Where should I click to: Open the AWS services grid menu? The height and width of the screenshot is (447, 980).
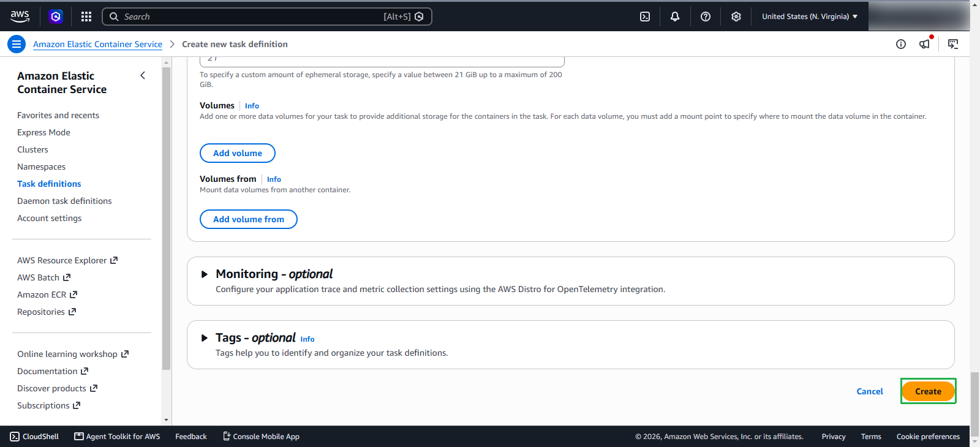point(86,17)
